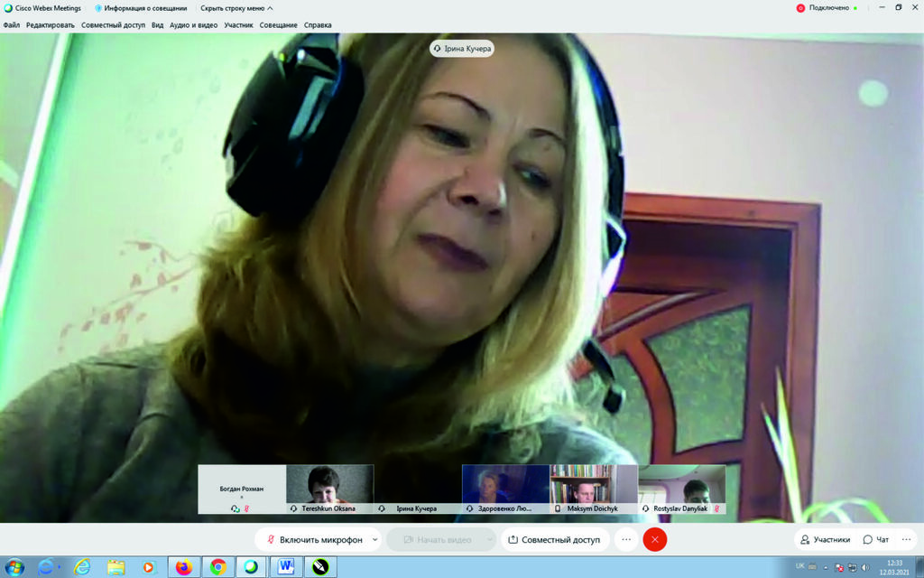This screenshot has width=924, height=578.
Task: Open the Чат chat panel
Action: click(x=875, y=539)
